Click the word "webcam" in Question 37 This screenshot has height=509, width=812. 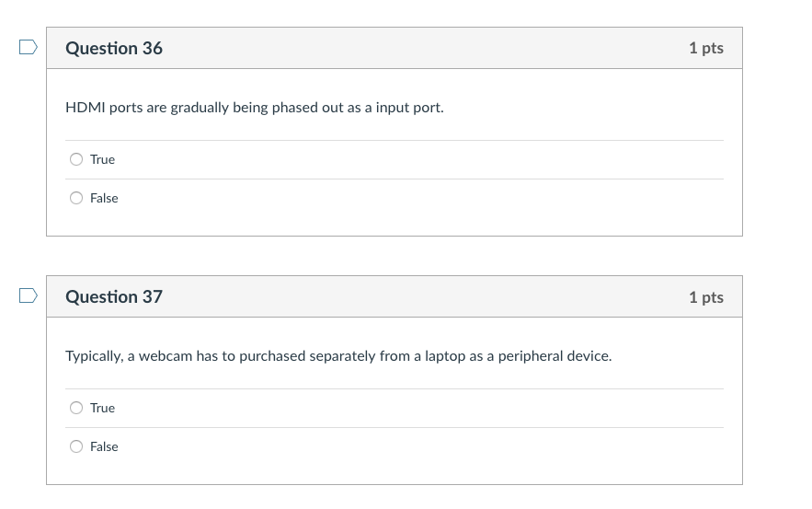[x=166, y=356]
